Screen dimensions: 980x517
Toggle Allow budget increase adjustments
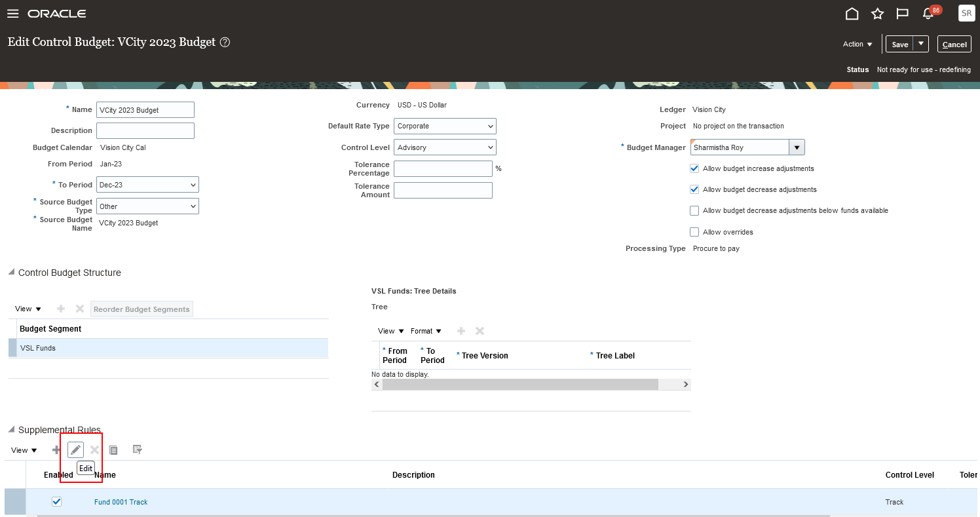(694, 168)
